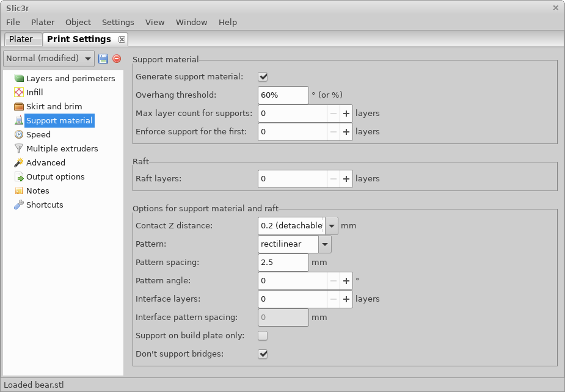
Task: Click the Max layer count text field
Action: click(x=293, y=114)
